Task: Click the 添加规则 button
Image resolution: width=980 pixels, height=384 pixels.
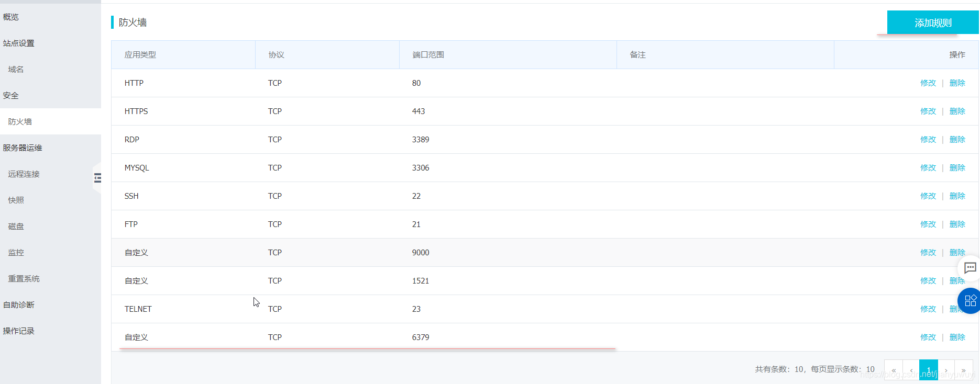Action: [933, 22]
